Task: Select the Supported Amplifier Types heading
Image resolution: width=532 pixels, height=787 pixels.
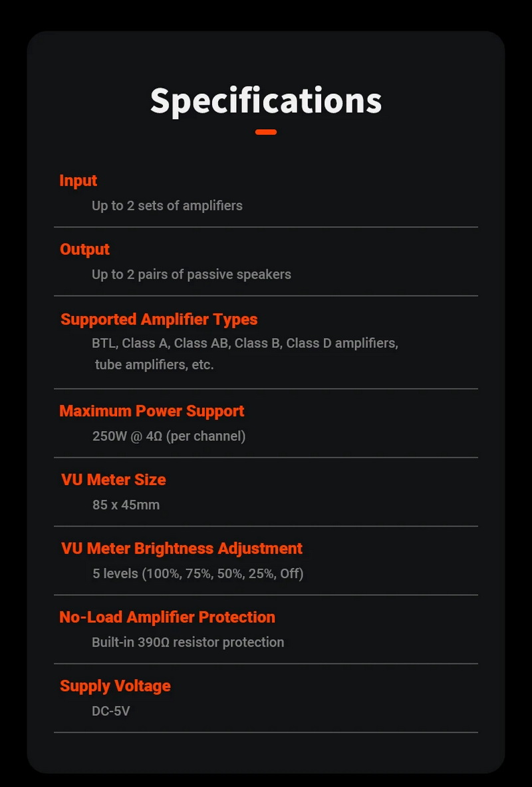Action: coord(159,319)
